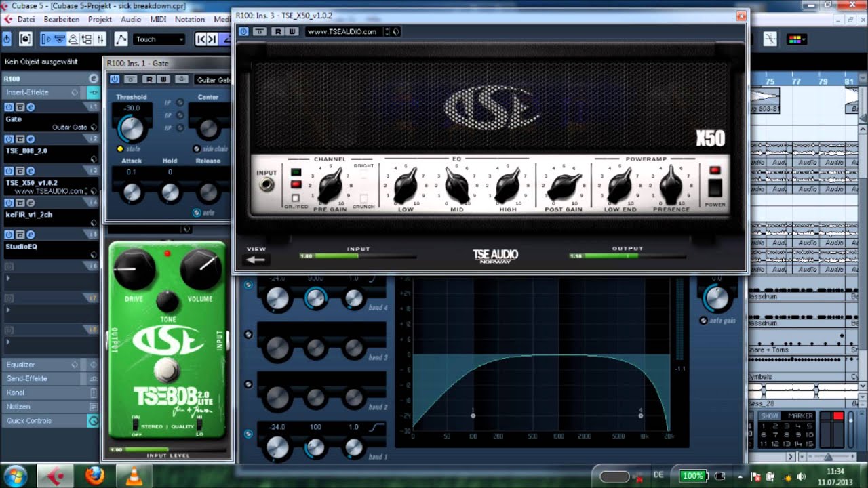Click the Threshold knob in Gate

point(131,128)
